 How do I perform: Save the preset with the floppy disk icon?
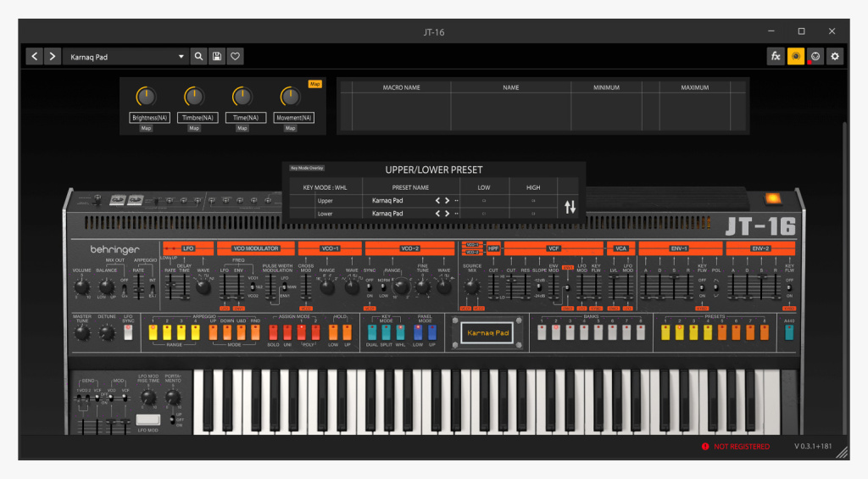coord(217,57)
